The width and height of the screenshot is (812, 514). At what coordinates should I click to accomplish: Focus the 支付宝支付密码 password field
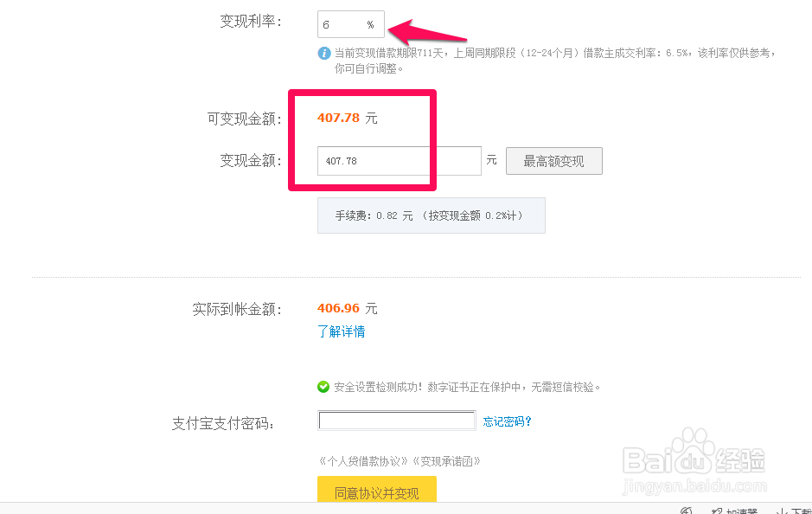[397, 421]
